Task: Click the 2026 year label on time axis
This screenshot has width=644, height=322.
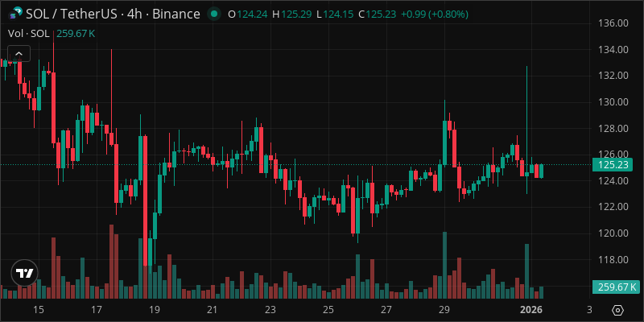Action: point(531,309)
